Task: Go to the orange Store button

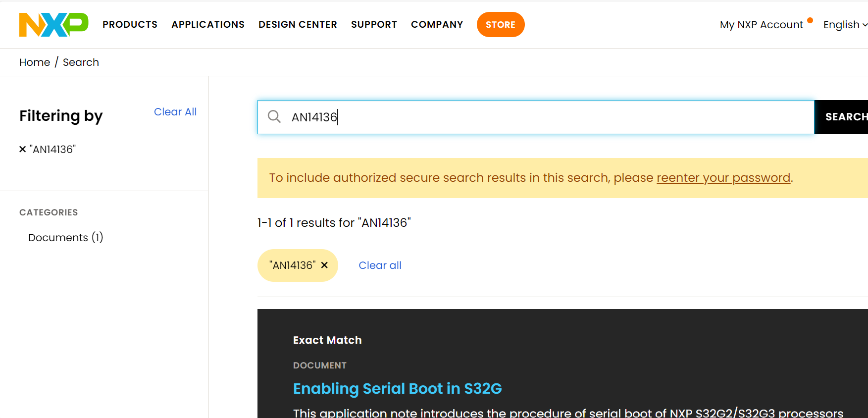Action: click(500, 25)
